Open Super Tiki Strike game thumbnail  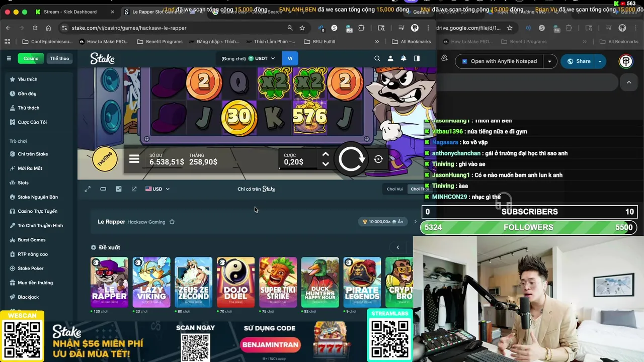pyautogui.click(x=278, y=282)
